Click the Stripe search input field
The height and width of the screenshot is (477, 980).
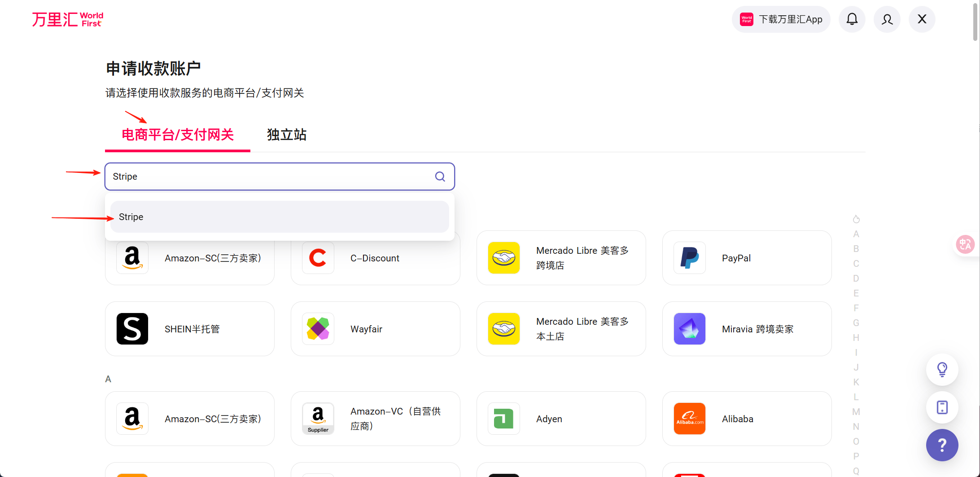[x=269, y=177]
